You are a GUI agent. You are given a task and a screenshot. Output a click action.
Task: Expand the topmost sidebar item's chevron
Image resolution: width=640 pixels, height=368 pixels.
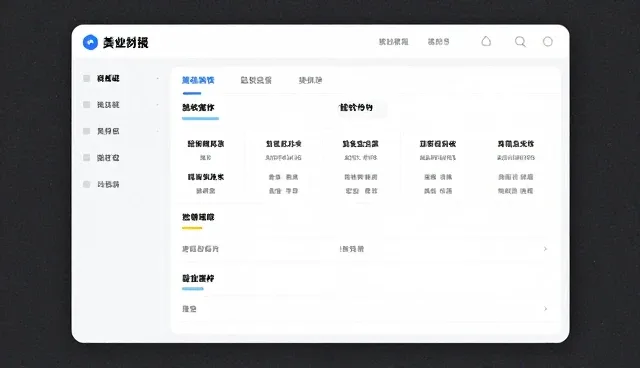tap(158, 78)
